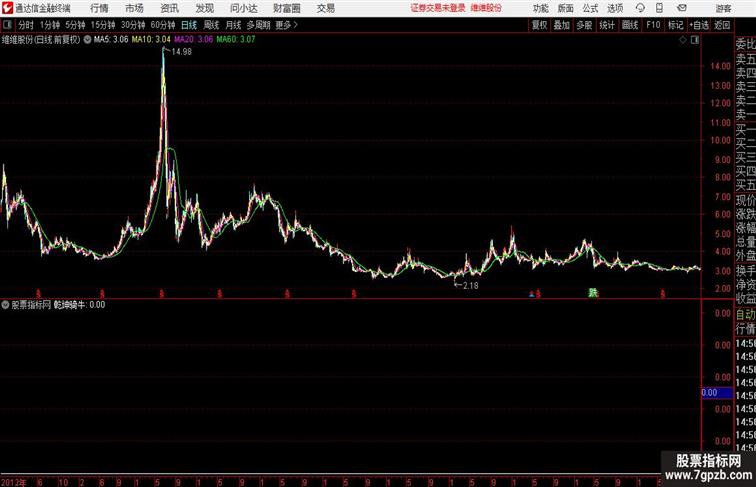Click the blue triangle marker near the chart bottom
This screenshot has width=756, height=487.
(531, 293)
